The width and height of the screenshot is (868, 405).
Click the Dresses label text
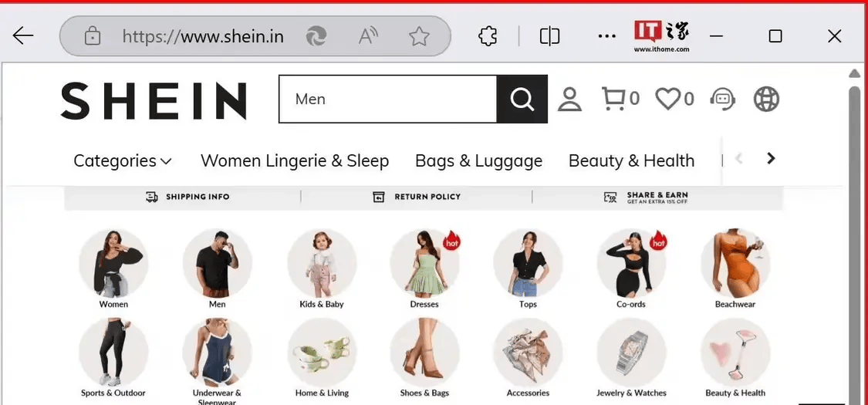click(x=424, y=304)
